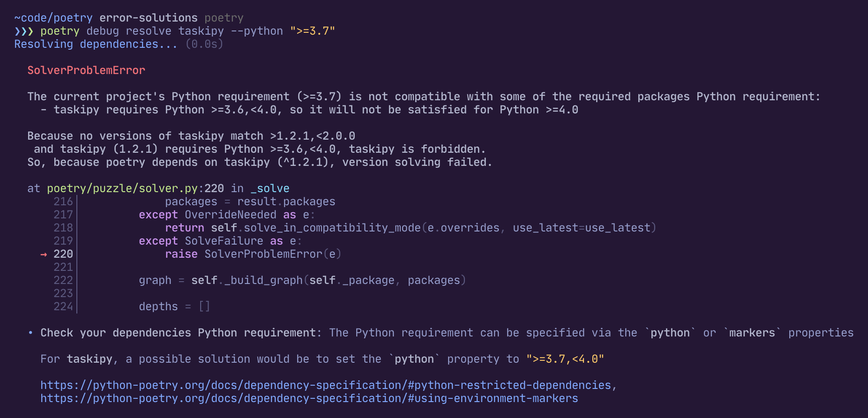The width and height of the screenshot is (868, 418).
Task: Click the error-solutions branch name in the prompt
Action: (148, 18)
